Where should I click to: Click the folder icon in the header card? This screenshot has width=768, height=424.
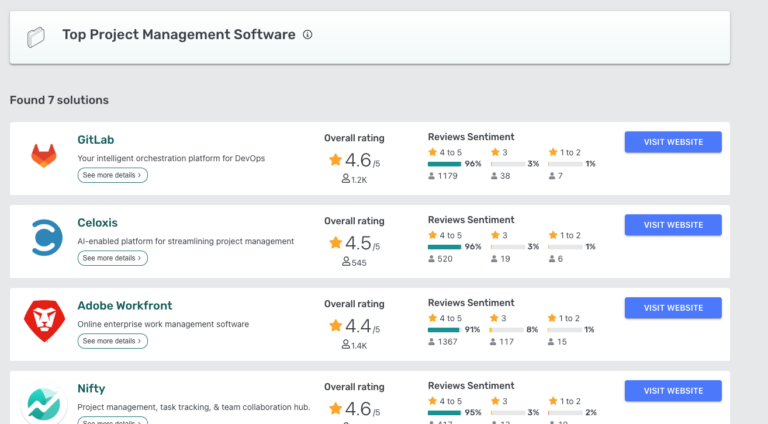tap(36, 37)
